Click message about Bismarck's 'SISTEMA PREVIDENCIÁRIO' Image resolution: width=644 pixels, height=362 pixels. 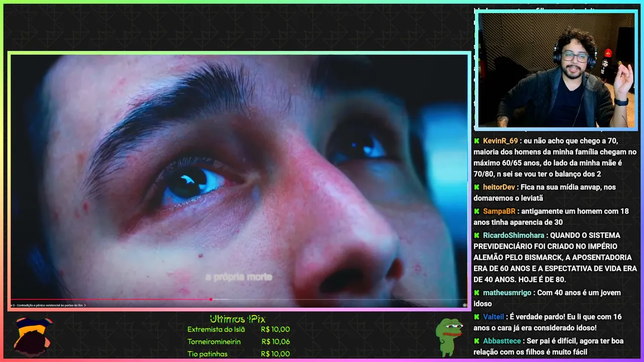(x=555, y=257)
